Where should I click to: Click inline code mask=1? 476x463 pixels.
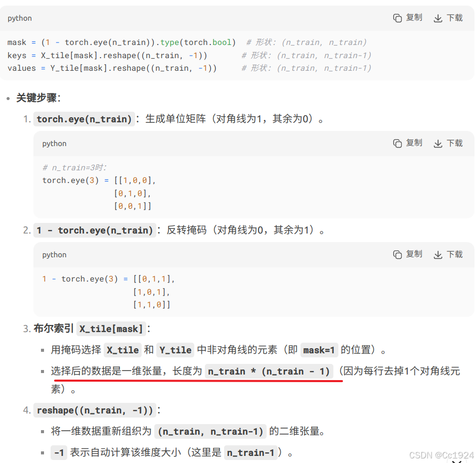[x=319, y=350]
